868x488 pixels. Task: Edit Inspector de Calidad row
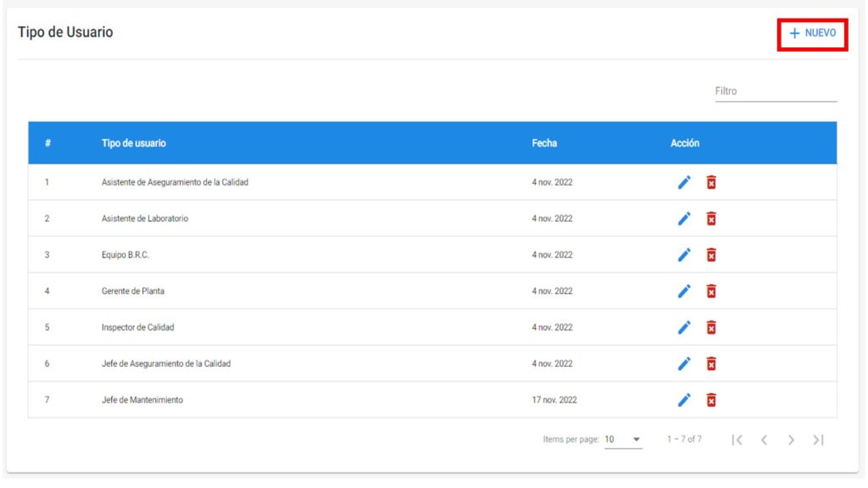click(x=684, y=327)
